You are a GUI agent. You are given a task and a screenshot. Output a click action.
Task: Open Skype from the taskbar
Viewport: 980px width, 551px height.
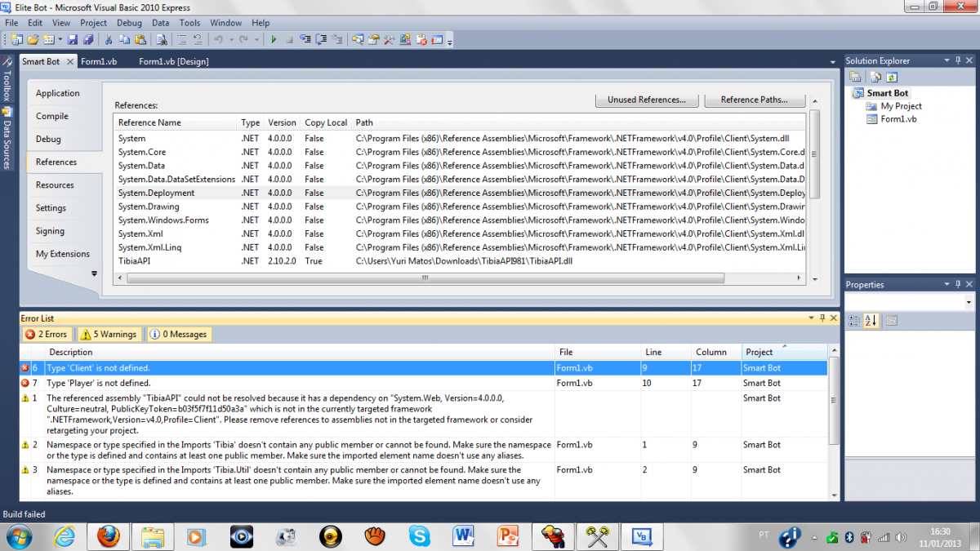419,536
